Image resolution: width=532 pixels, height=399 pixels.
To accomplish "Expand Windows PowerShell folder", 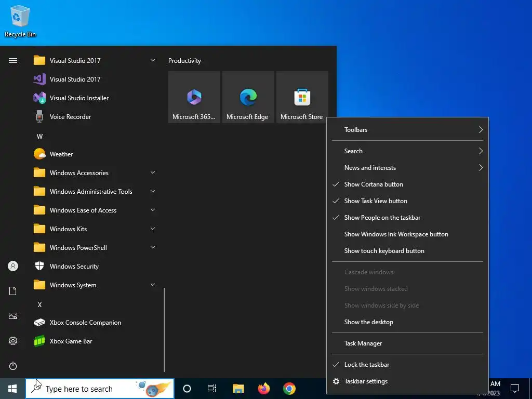I will 95,247.
